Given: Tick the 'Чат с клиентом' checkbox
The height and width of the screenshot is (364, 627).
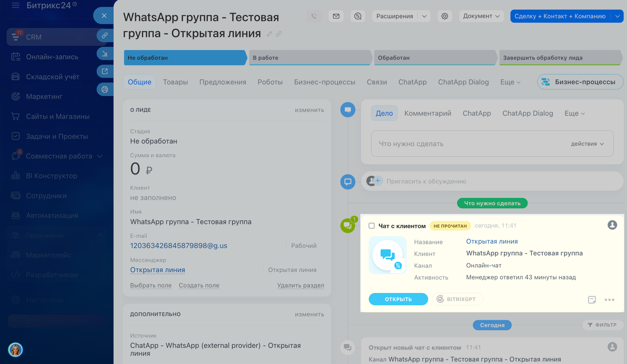Looking at the screenshot, I should click(x=372, y=226).
